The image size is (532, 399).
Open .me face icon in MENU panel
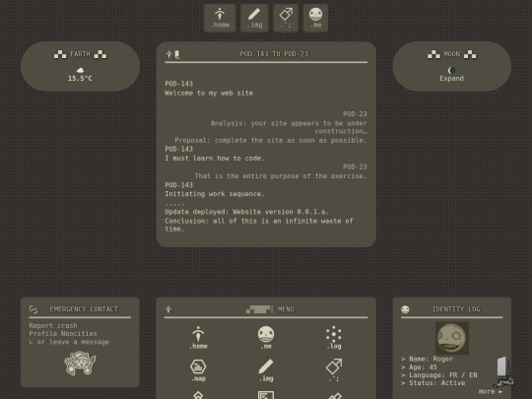(x=266, y=338)
